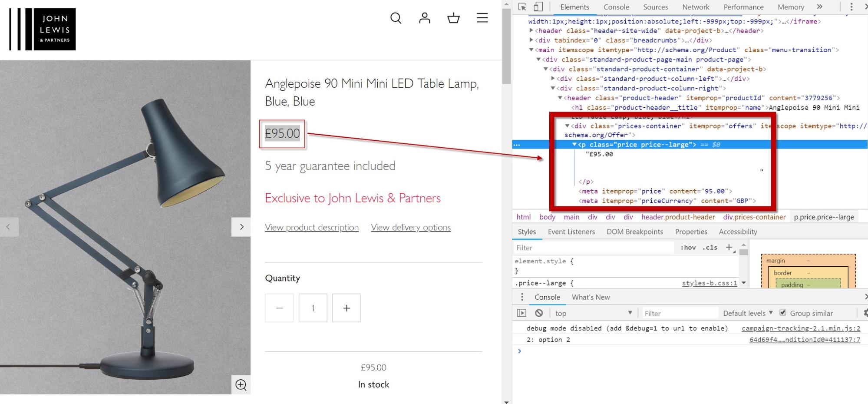Image resolution: width=868 pixels, height=404 pixels.
Task: Open styles-b.css:1 source link
Action: point(710,283)
